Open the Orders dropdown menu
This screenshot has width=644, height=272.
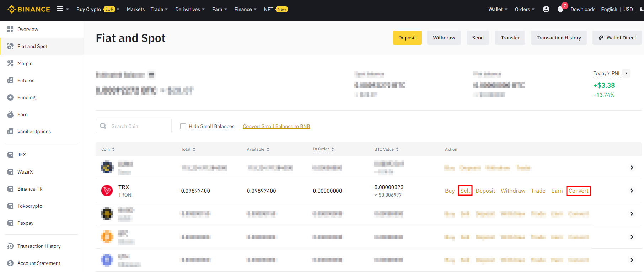525,9
